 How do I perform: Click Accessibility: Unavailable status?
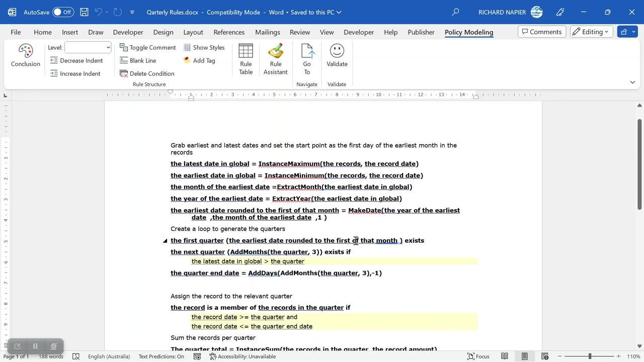click(243, 356)
